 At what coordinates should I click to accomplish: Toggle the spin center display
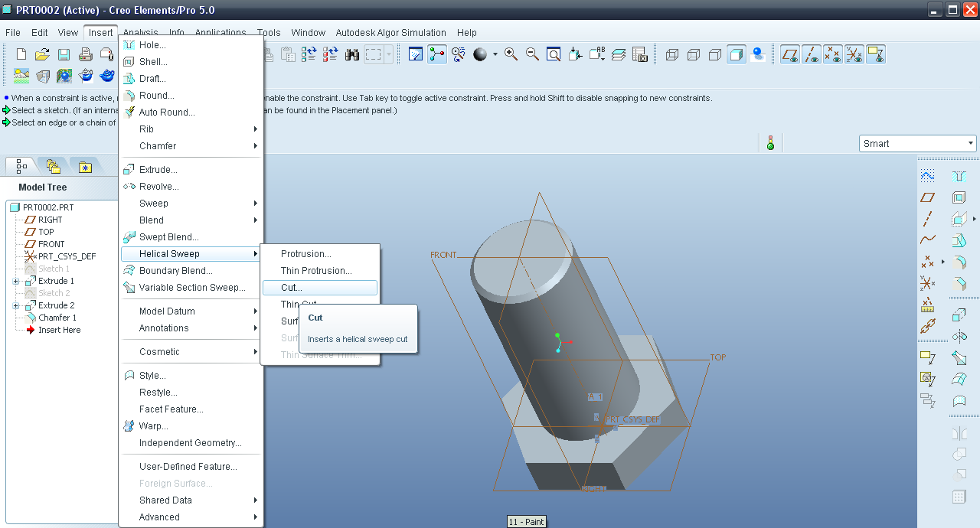(x=437, y=54)
